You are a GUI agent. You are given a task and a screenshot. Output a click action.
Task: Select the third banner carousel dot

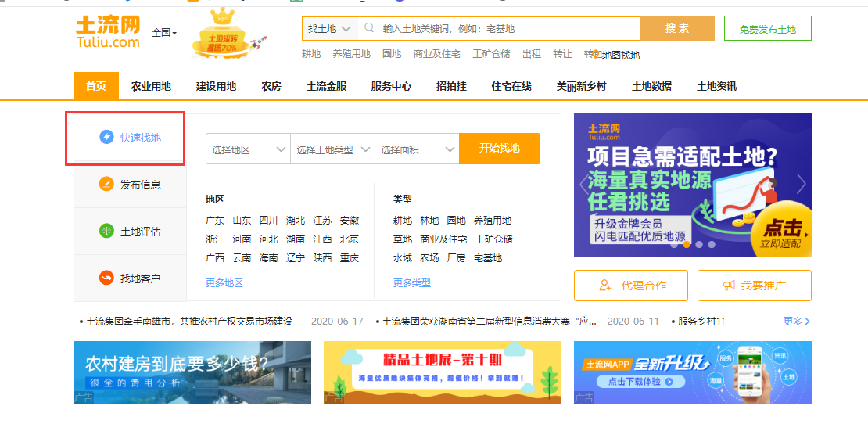[x=699, y=245]
